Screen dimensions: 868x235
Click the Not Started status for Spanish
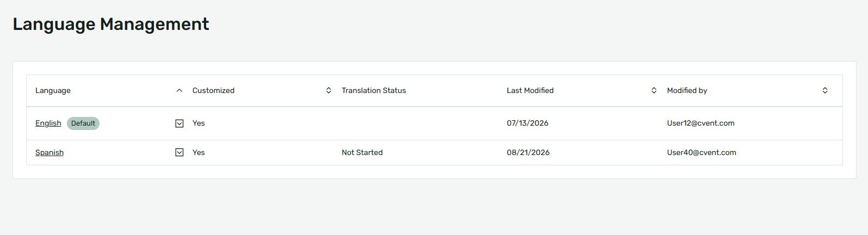click(x=362, y=152)
